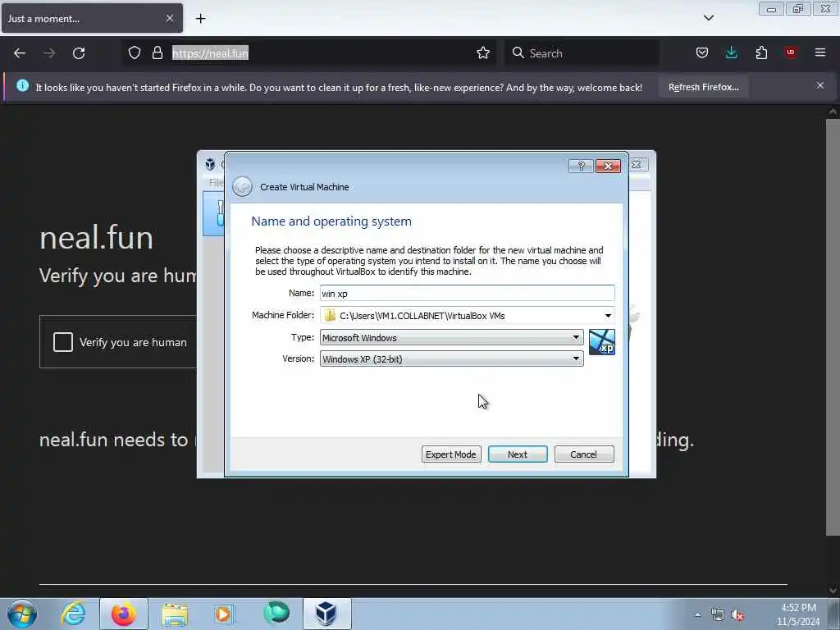This screenshot has width=840, height=630.
Task: Switch to Expert Mode
Action: tap(451, 454)
